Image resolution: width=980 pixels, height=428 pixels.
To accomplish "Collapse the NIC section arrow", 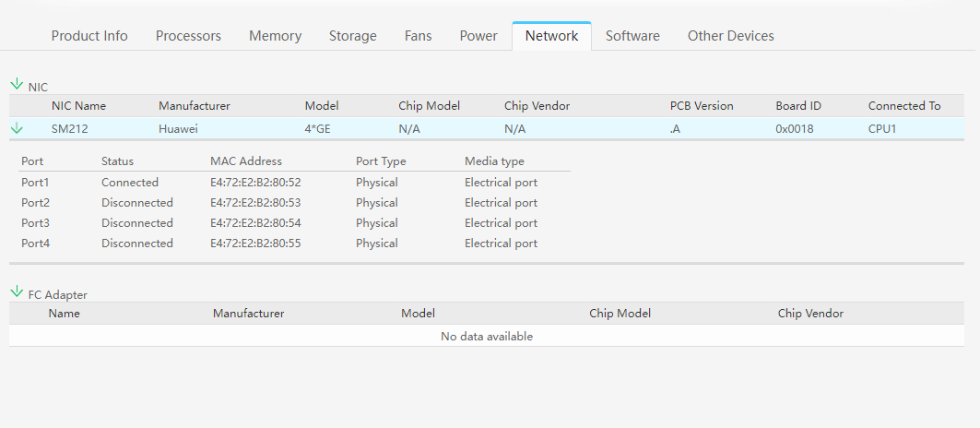I will 17,84.
